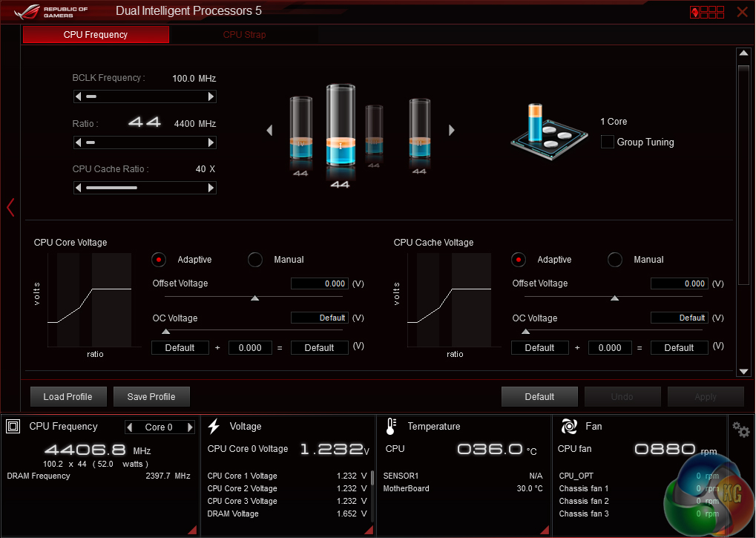Image resolution: width=756 pixels, height=538 pixels.
Task: Click the DRAM Voltage reading row
Action: click(287, 514)
